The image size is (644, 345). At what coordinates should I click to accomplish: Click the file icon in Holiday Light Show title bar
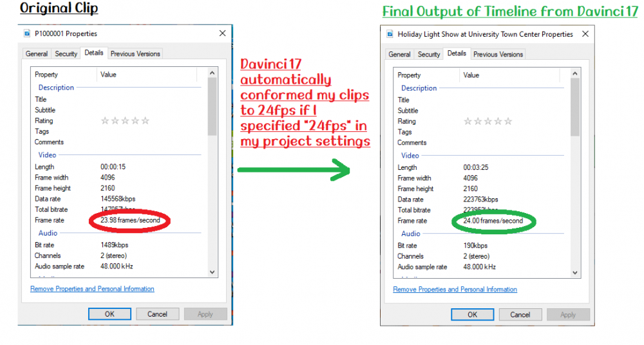pyautogui.click(x=390, y=34)
